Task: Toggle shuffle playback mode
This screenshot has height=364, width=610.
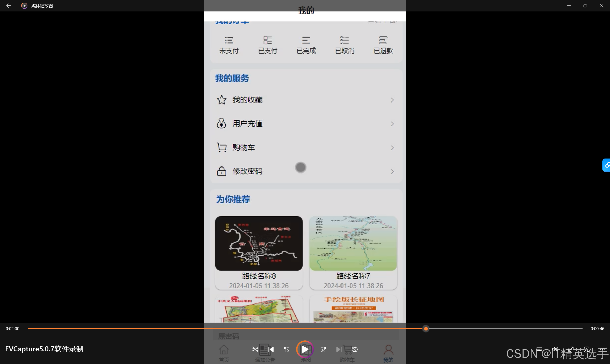Action: click(x=255, y=349)
